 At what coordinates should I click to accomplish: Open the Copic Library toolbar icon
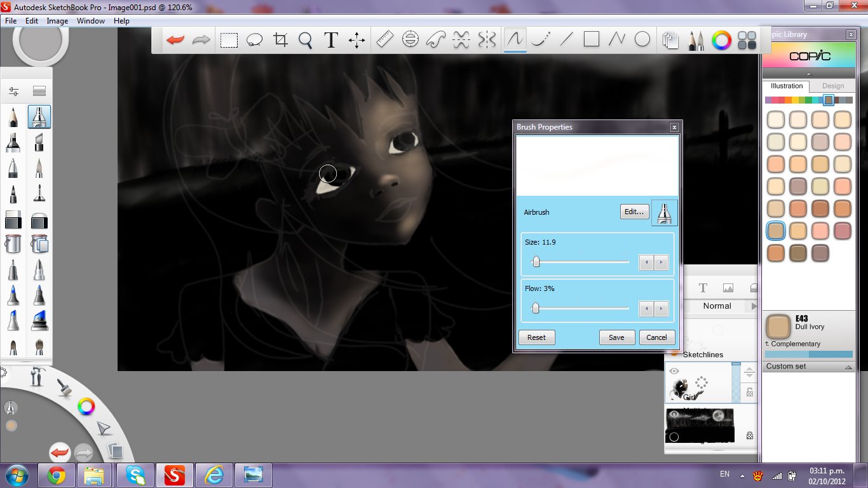coord(747,40)
